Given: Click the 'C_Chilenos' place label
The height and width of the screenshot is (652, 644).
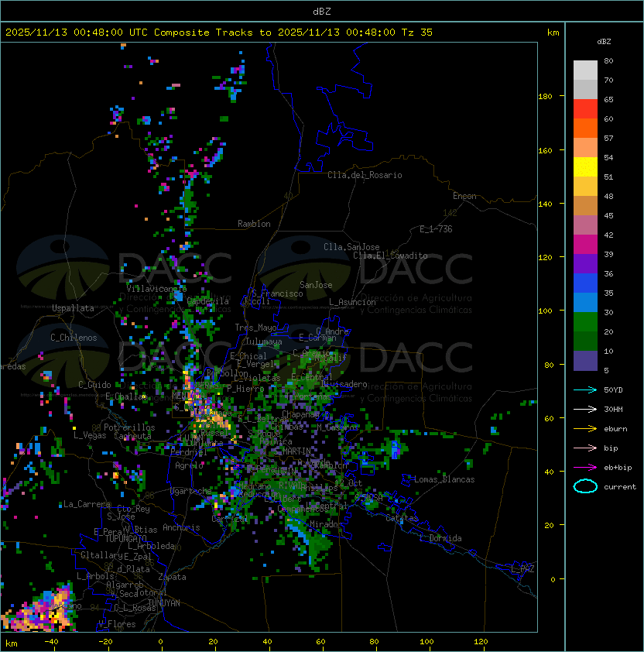Looking at the screenshot, I should click(x=74, y=338).
